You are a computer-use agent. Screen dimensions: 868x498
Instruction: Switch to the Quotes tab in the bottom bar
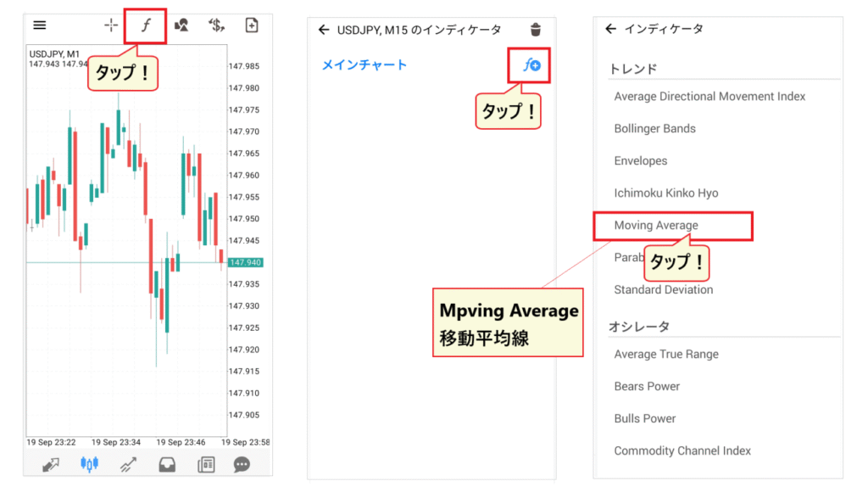51,464
